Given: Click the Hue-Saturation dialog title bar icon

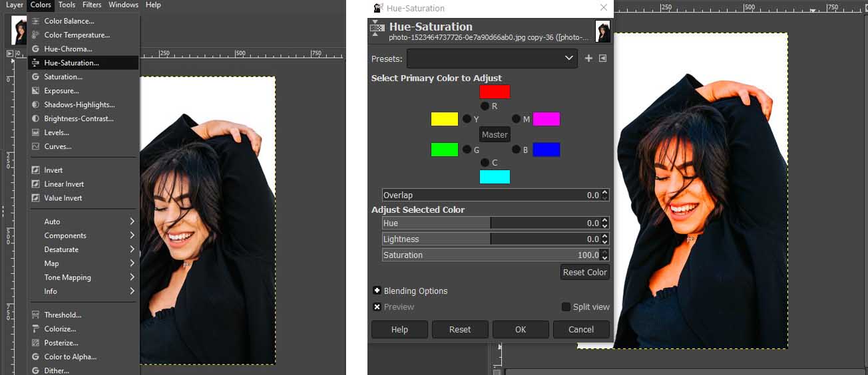Looking at the screenshot, I should coord(378,8).
